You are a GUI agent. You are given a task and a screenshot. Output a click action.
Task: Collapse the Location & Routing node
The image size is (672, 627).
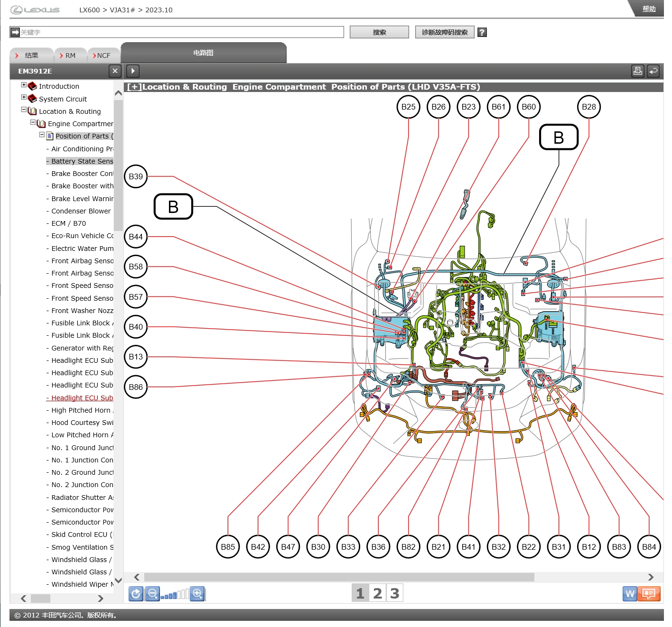coord(24,110)
